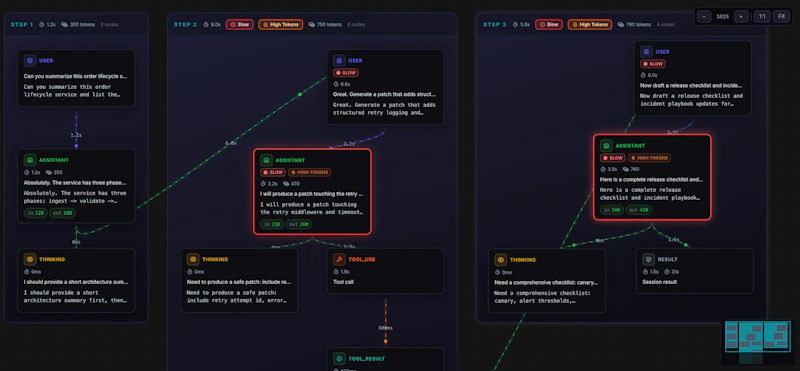Click 'Now draft a release checklist and incide...' title
Image resolution: width=800 pixels, height=371 pixels.
coord(692,86)
